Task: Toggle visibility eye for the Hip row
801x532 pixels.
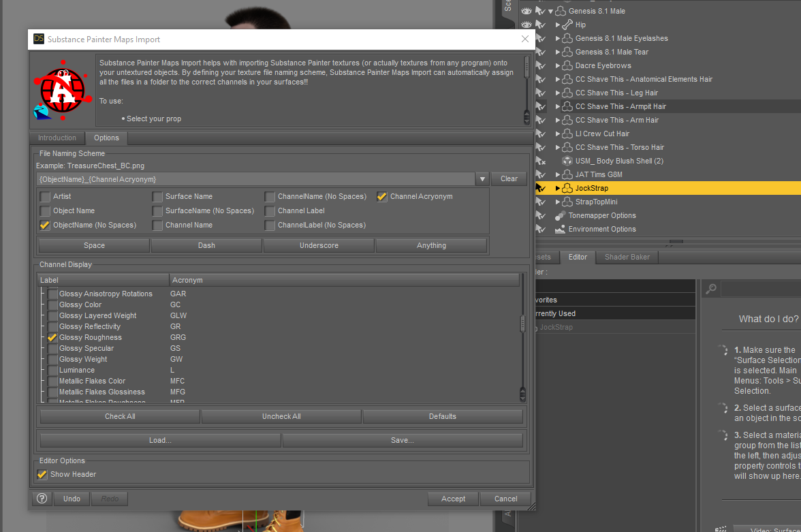Action: [x=526, y=25]
